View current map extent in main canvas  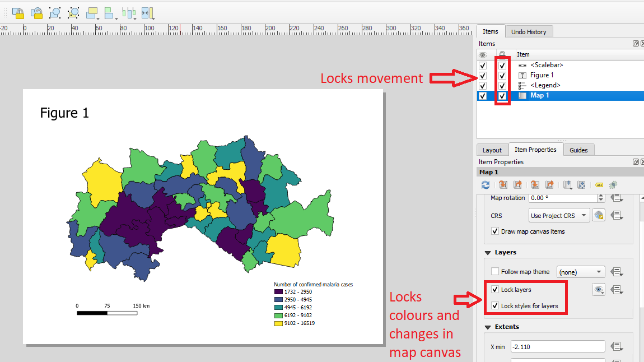coord(517,185)
